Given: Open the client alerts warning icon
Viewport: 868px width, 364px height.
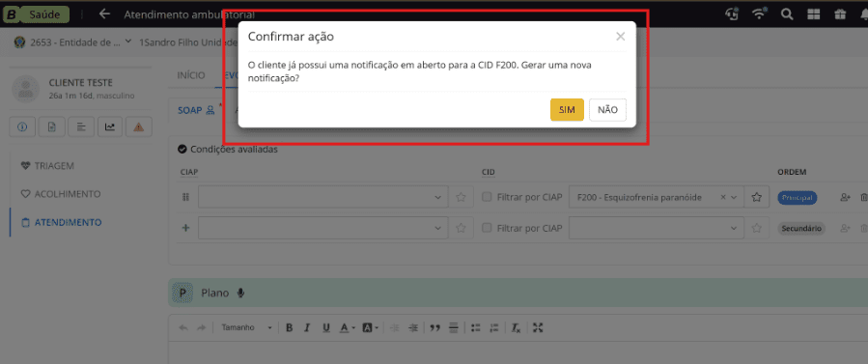Looking at the screenshot, I should (139, 127).
